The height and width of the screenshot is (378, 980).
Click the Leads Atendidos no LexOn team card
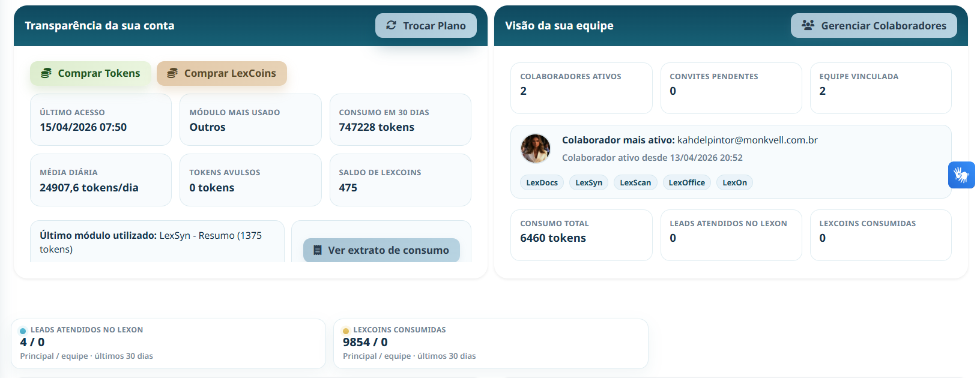tap(731, 235)
